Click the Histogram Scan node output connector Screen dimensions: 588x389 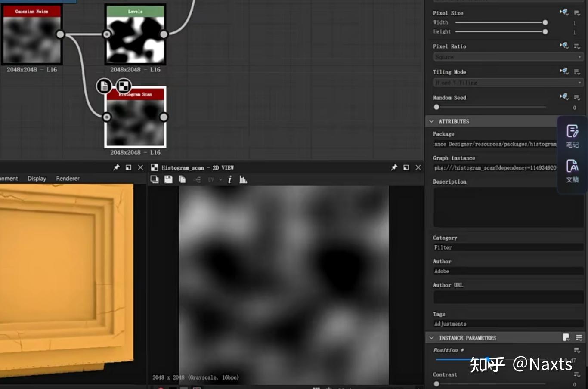point(164,117)
